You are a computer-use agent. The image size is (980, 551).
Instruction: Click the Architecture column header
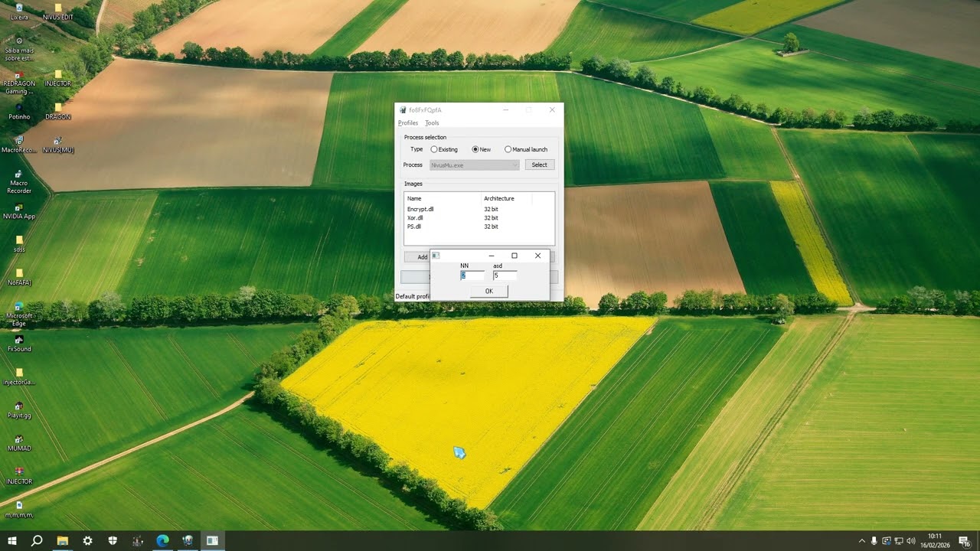tap(506, 198)
